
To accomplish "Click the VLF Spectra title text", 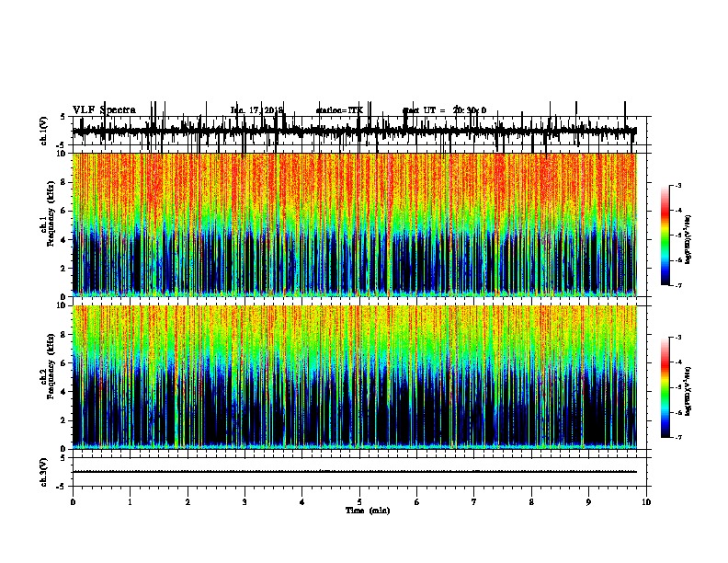I will coord(104,110).
